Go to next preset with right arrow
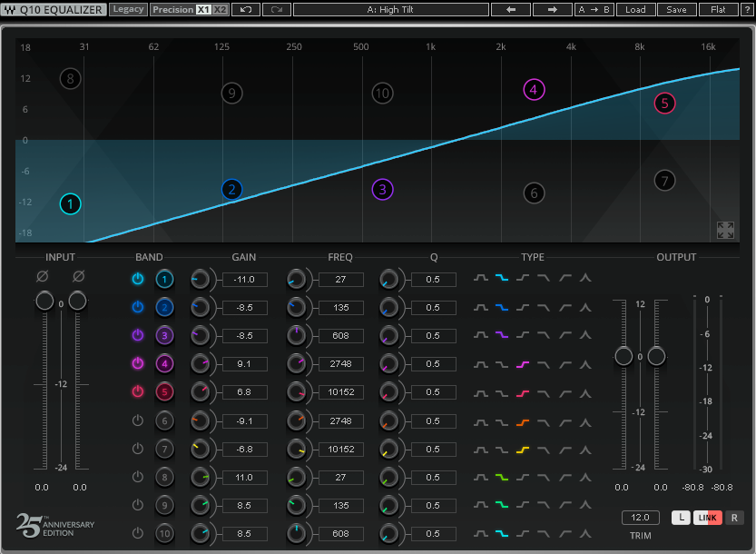Image resolution: width=756 pixels, height=554 pixels. (x=553, y=10)
